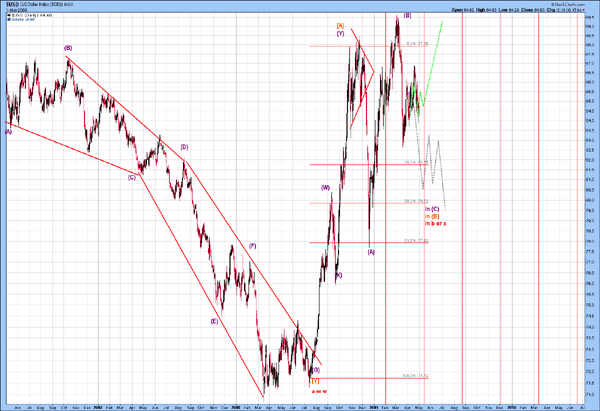Click the orange 'In [B]' label
Screen dimensions: 600x411
pos(432,216)
